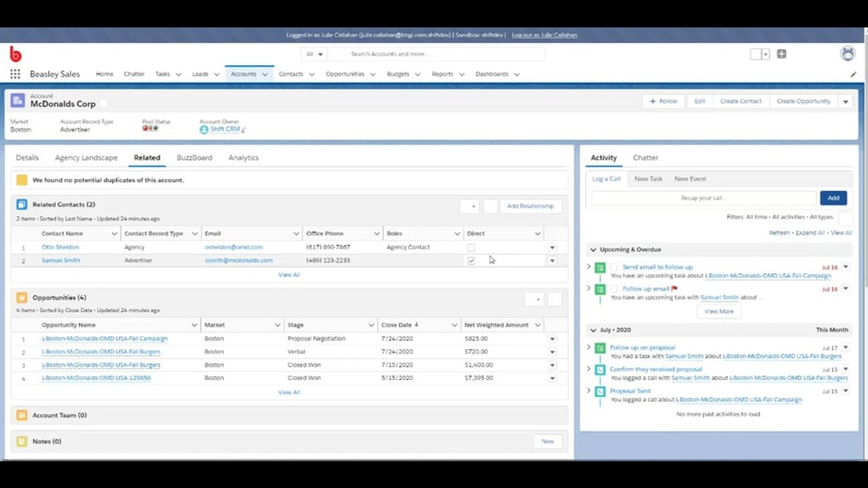Click the Notes New button
Image resolution: width=868 pixels, height=488 pixels.
coord(547,441)
